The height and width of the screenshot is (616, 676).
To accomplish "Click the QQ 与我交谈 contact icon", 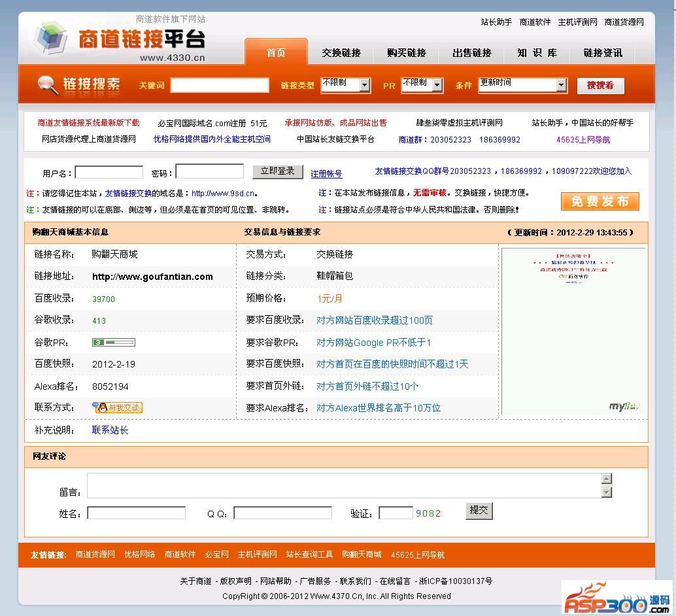I will (x=117, y=407).
